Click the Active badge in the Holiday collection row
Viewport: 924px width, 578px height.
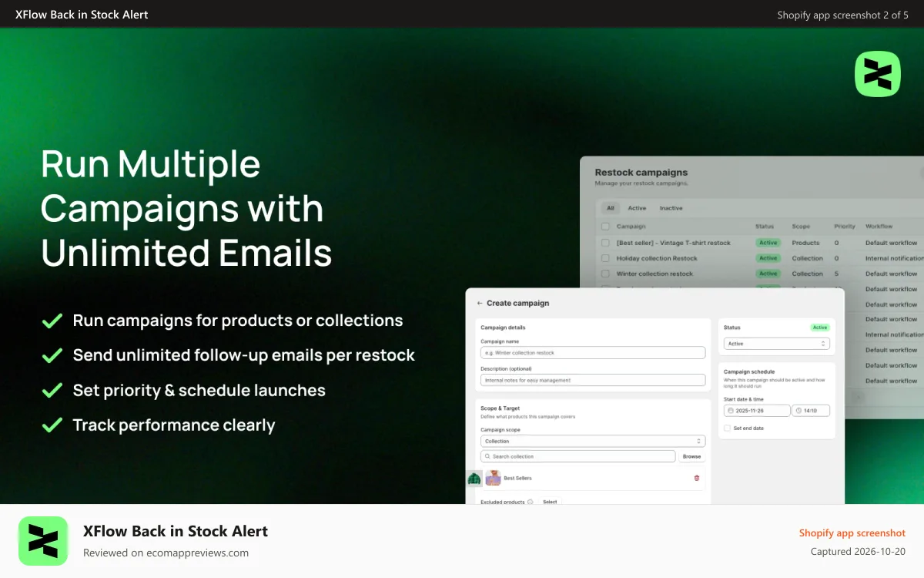[x=768, y=258]
